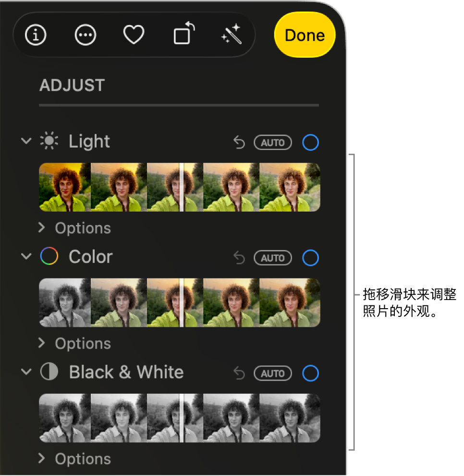Click the Black & White half-circle icon

49,371
